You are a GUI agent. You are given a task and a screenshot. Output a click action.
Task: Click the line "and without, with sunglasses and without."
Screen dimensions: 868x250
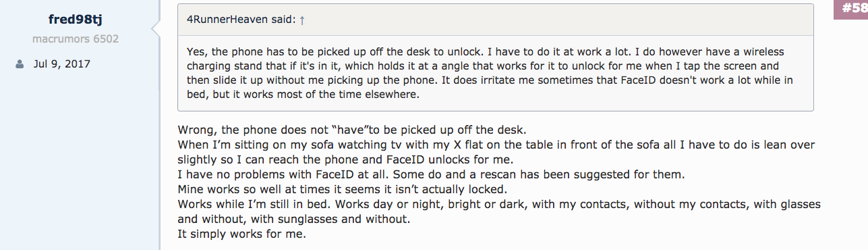[294, 220]
